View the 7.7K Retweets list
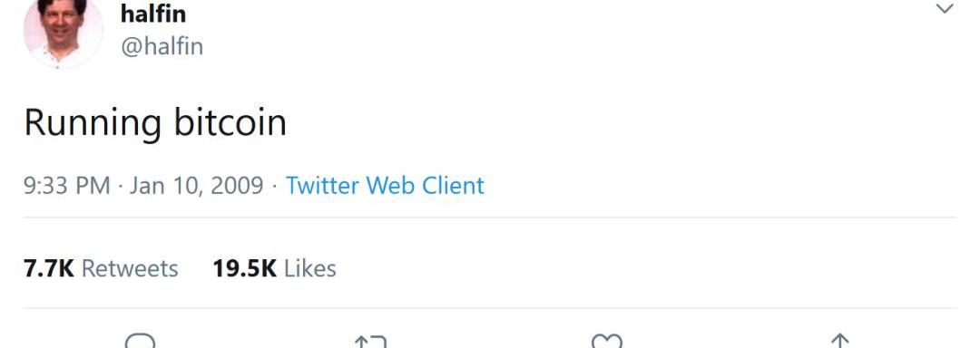Image resolution: width=980 pixels, height=348 pixels. 101,268
